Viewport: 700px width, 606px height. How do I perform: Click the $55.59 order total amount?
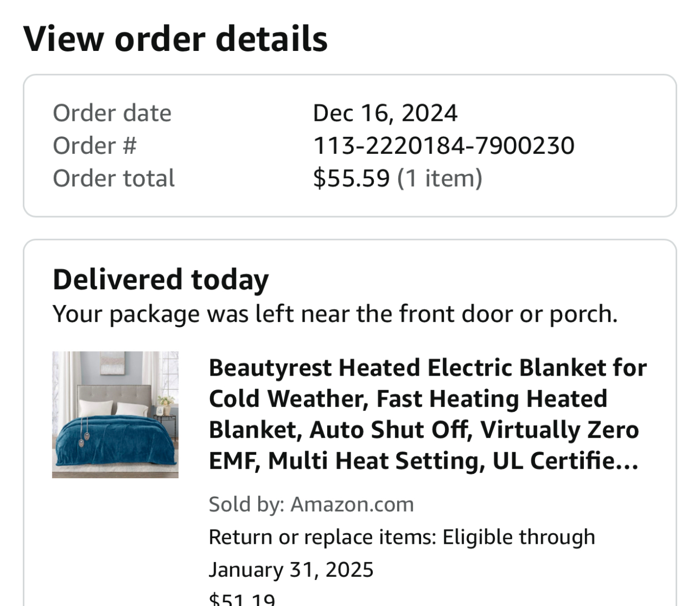point(351,178)
